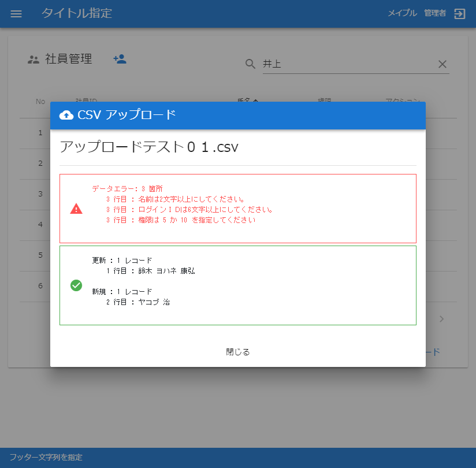Click the search magnifier icon
This screenshot has width=476, height=468.
coord(250,64)
